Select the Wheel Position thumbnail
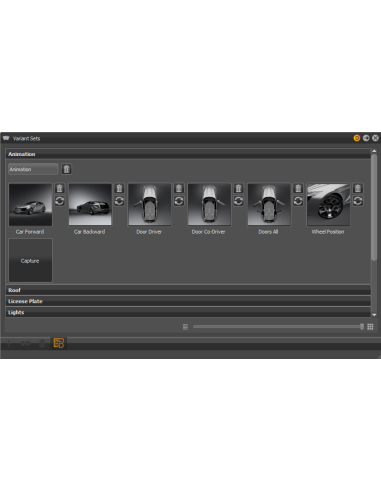This screenshot has width=381, height=492. click(329, 205)
